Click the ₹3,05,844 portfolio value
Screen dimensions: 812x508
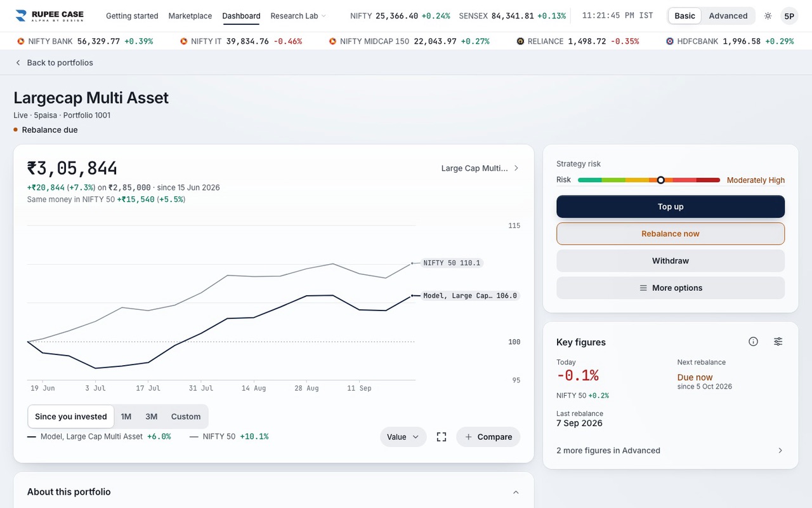point(72,168)
